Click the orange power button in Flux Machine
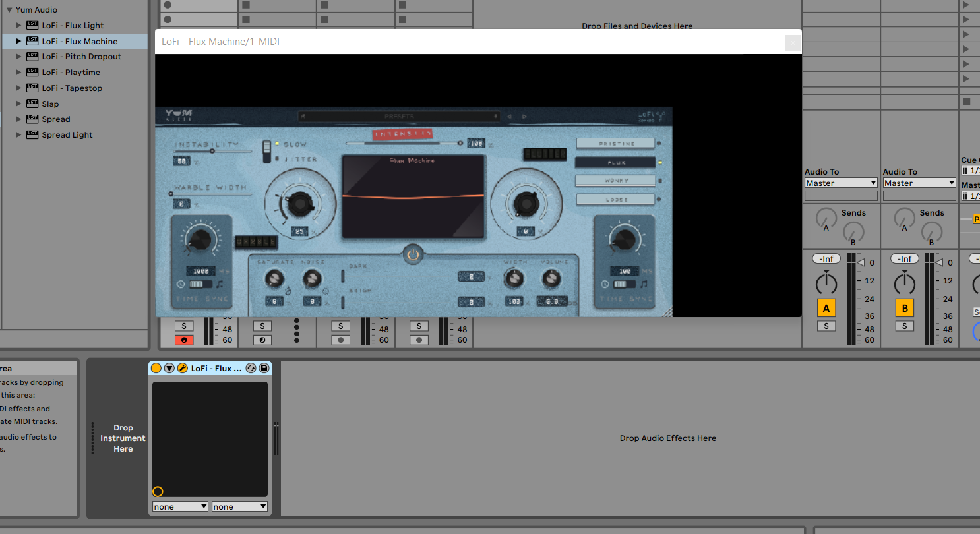This screenshot has width=980, height=534. pyautogui.click(x=413, y=254)
